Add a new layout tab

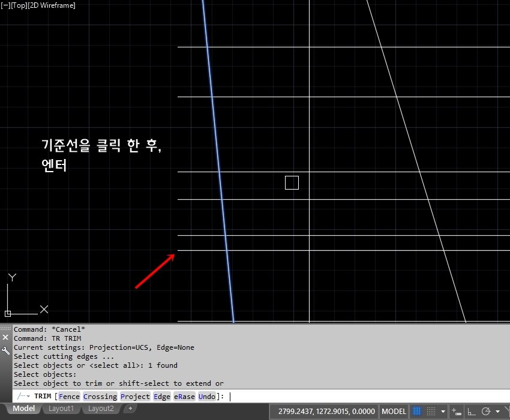pyautogui.click(x=130, y=408)
